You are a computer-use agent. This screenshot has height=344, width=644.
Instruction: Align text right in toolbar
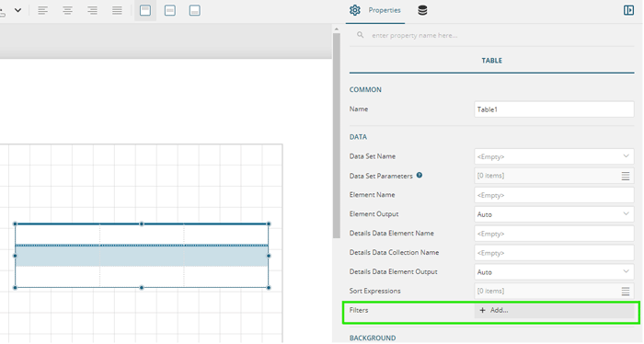pyautogui.click(x=92, y=10)
